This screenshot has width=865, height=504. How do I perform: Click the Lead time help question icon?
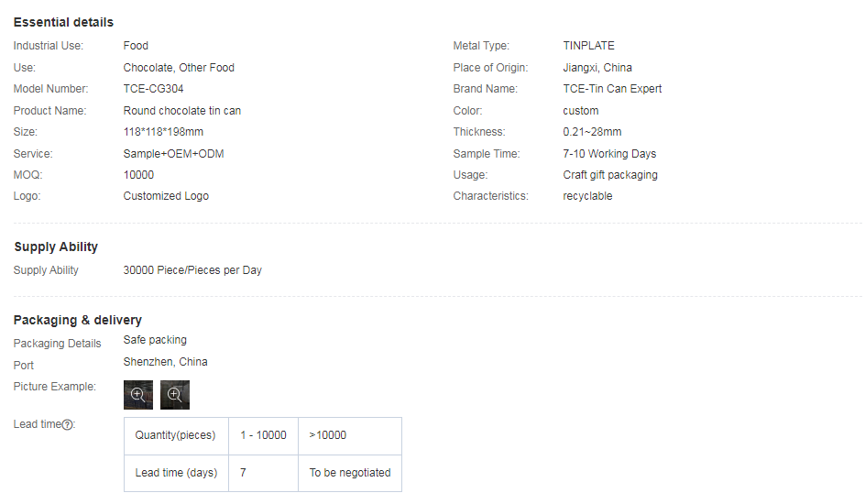tap(68, 425)
